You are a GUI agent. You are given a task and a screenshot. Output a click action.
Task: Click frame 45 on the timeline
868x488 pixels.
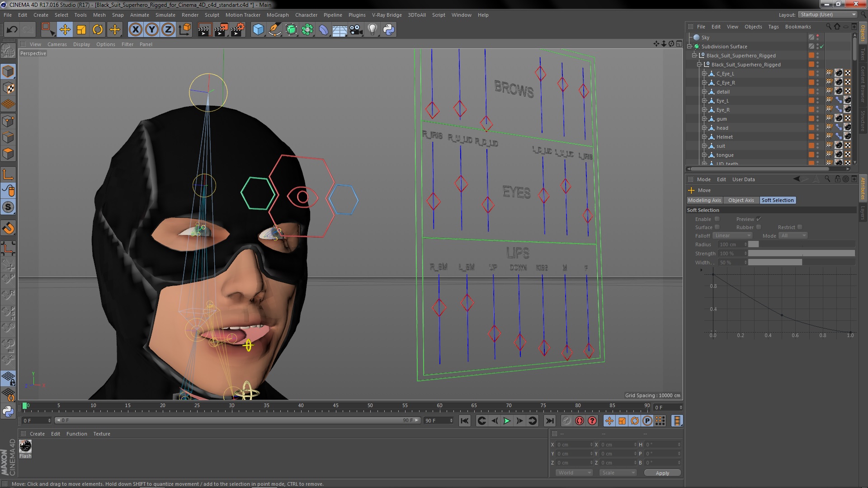335,406
